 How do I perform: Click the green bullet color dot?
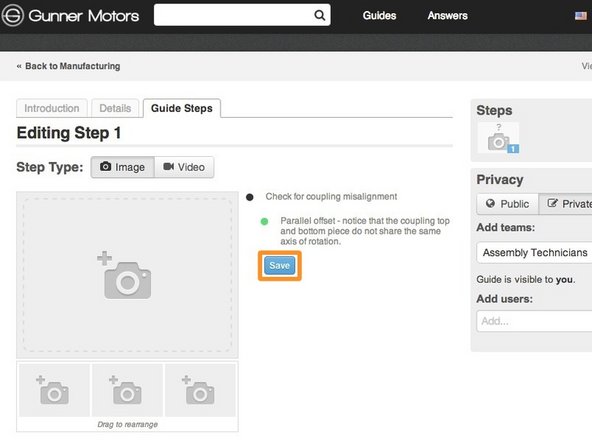click(x=264, y=221)
